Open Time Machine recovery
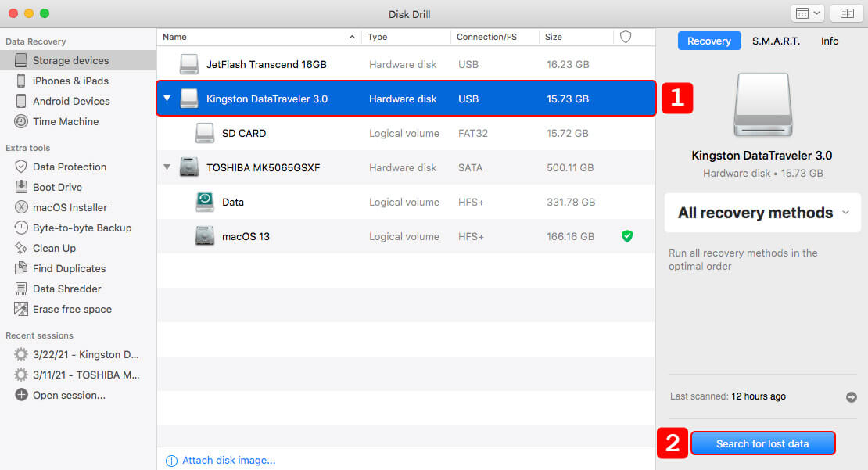 pos(66,121)
